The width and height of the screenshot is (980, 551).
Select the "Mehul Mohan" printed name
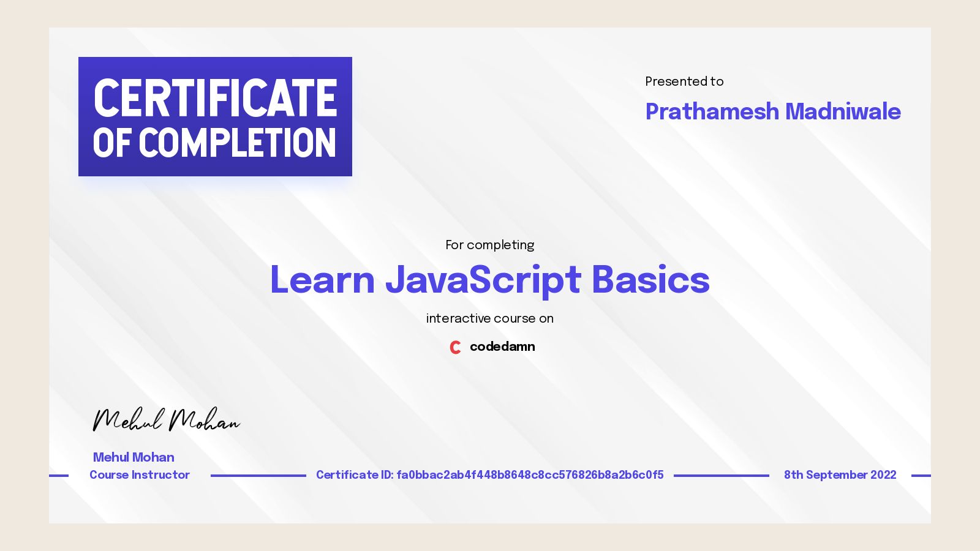click(133, 457)
